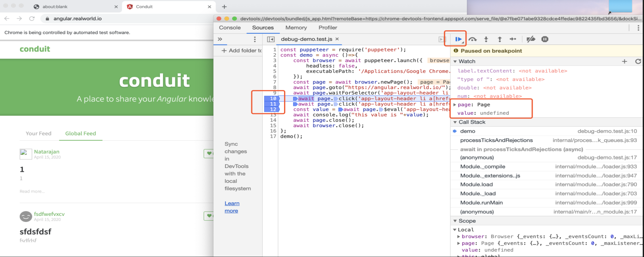Image resolution: width=644 pixels, height=257 pixels.
Task: Step out of current function
Action: (500, 39)
